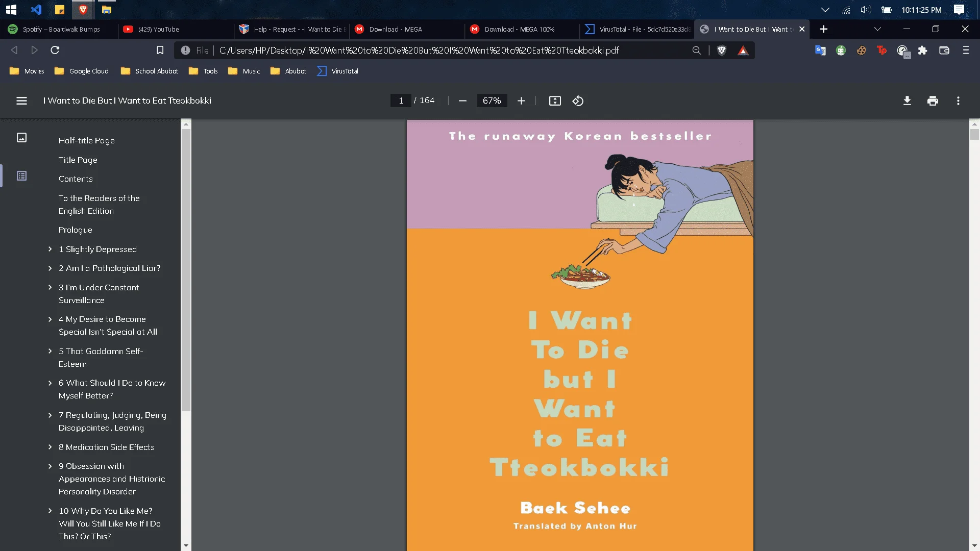
Task: Open the Windows Start menu
Action: pos(11,10)
